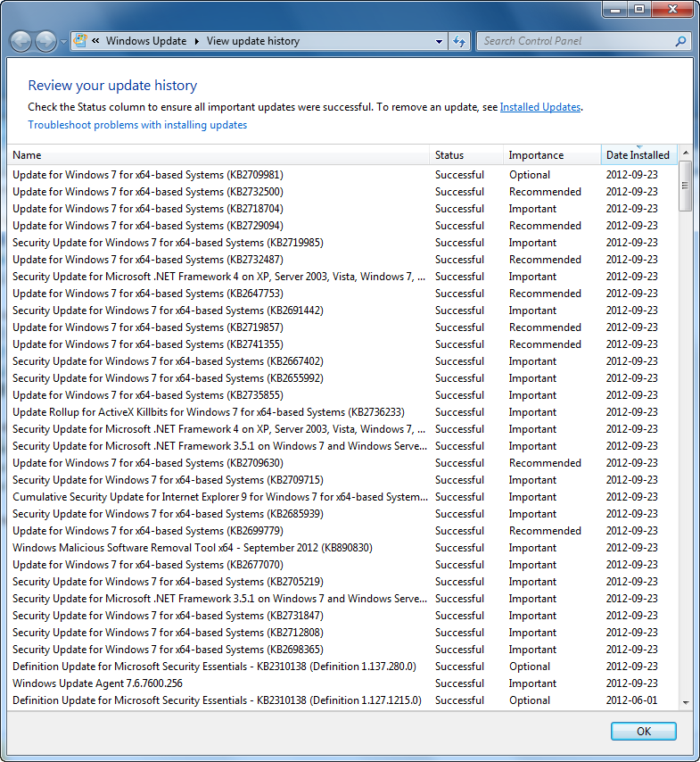Click the scrollbar down arrow
Viewport: 700px width, 762px height.
click(x=686, y=702)
